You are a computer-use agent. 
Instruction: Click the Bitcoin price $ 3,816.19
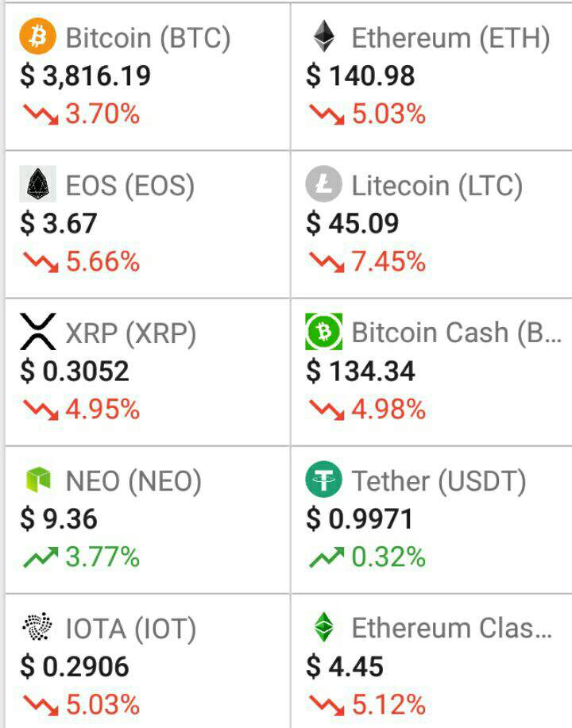tap(86, 76)
